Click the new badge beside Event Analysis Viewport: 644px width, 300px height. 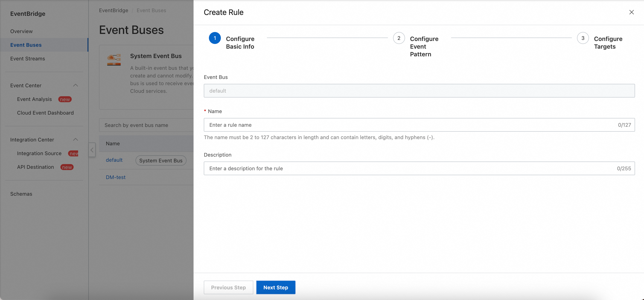coord(65,99)
